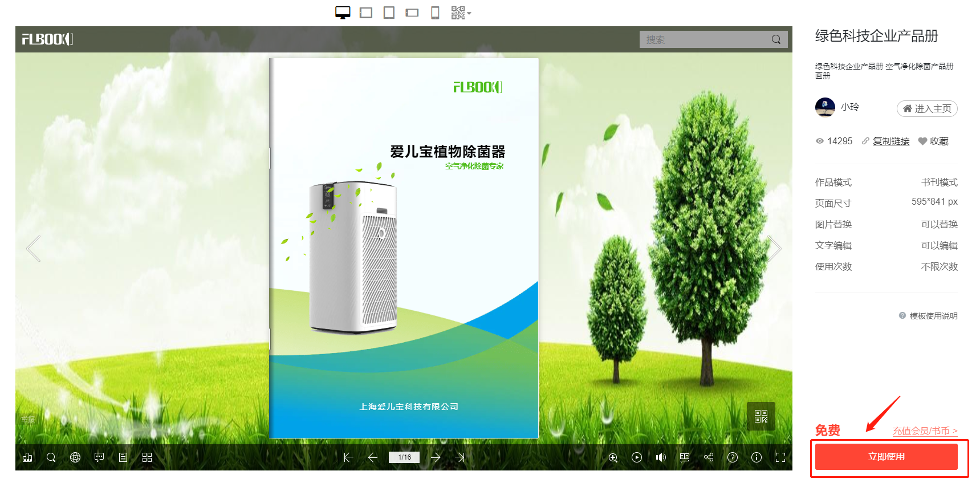This screenshot has width=980, height=487.
Task: Open the help question-mark icon
Action: point(733,457)
